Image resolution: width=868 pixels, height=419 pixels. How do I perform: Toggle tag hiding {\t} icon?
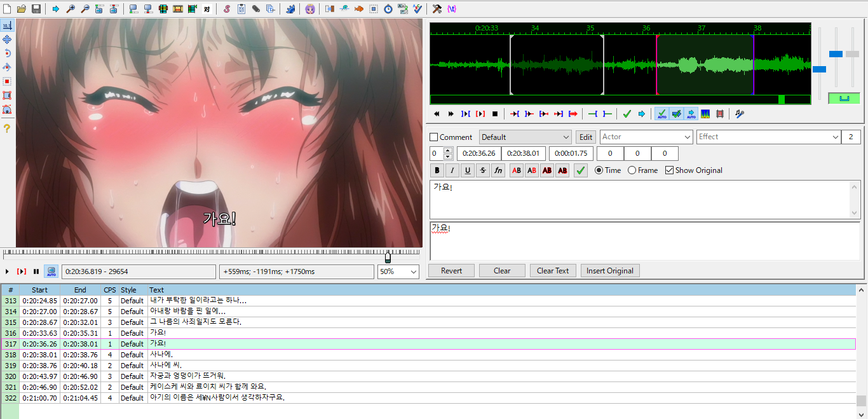[452, 9]
